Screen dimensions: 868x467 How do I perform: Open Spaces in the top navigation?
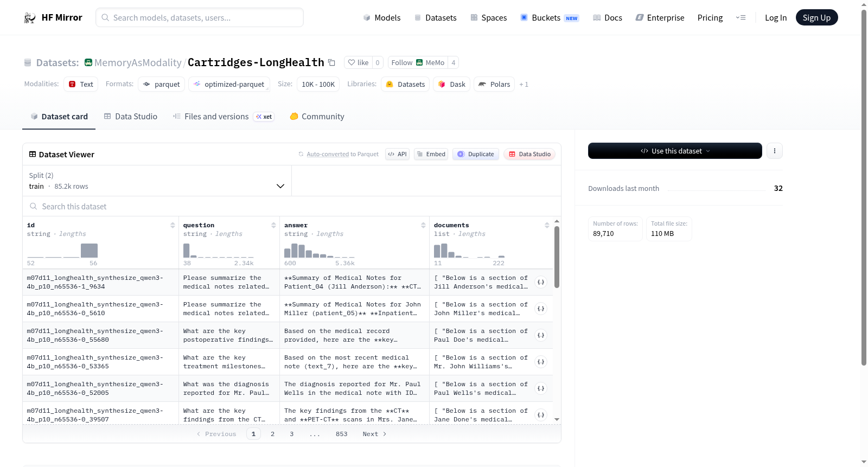click(x=489, y=18)
